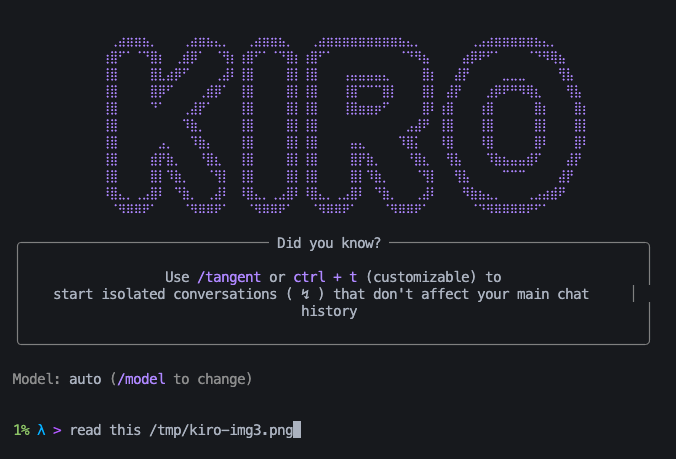Click the word 'history' in the tip

coord(329,311)
